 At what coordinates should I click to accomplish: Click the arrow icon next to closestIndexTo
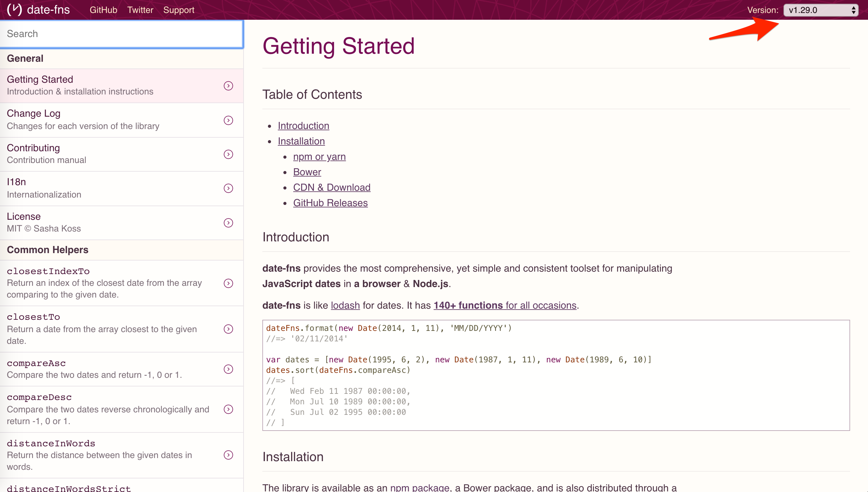(228, 283)
